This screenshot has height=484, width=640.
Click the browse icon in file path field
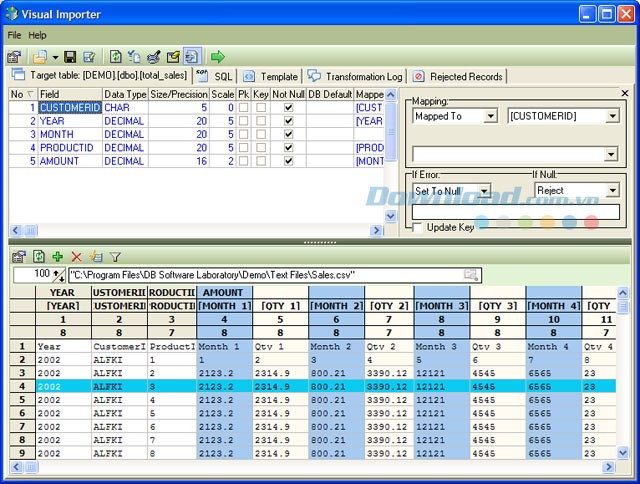[471, 274]
